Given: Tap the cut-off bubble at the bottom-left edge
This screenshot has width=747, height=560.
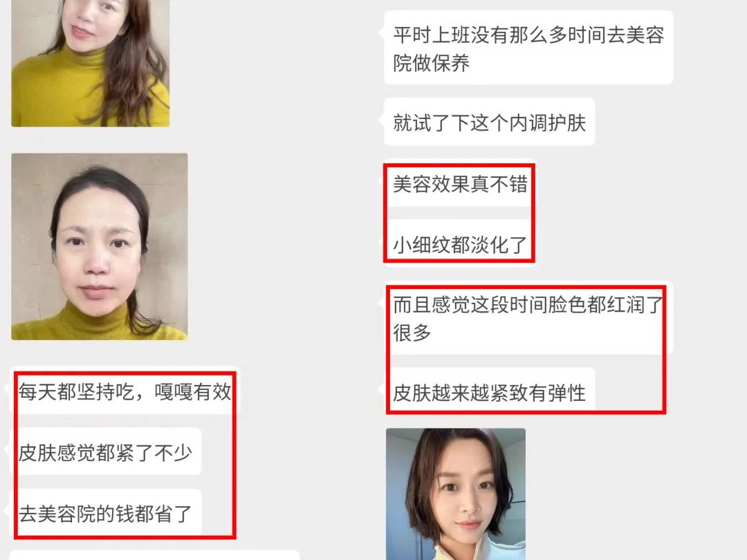Looking at the screenshot, I should (154, 554).
